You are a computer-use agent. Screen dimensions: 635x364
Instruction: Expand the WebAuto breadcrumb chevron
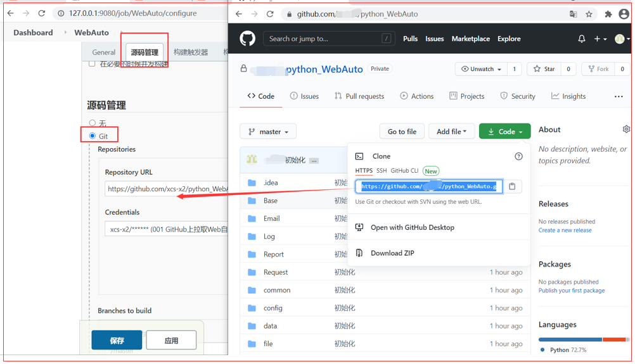click(121, 32)
